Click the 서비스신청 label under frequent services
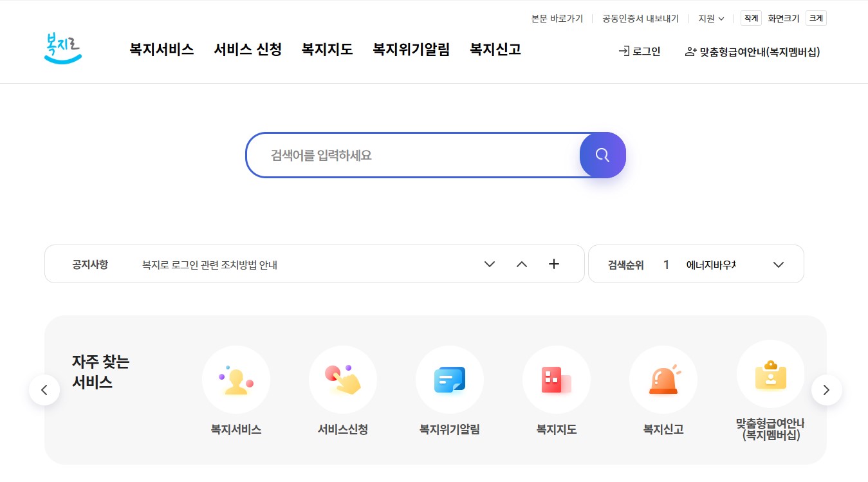Image resolution: width=868 pixels, height=482 pixels. (343, 429)
